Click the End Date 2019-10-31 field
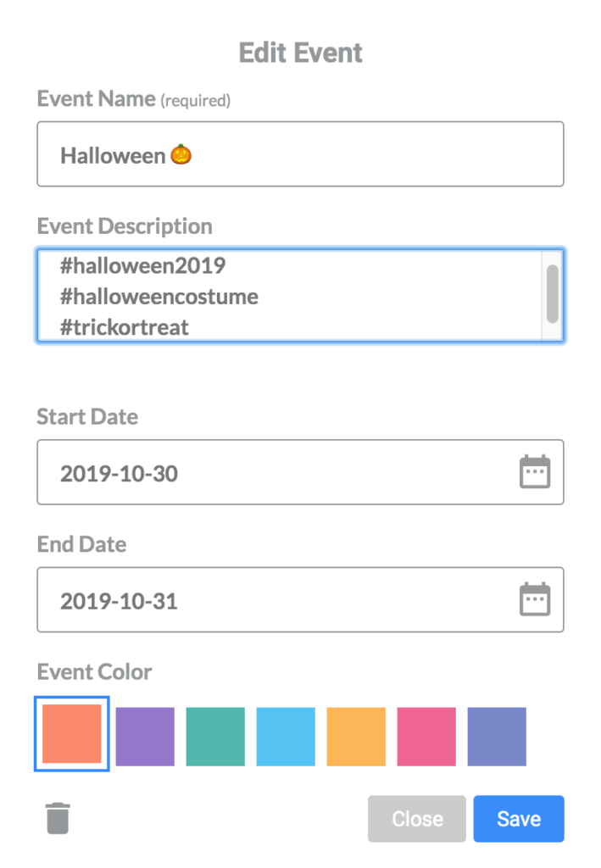 point(254,599)
